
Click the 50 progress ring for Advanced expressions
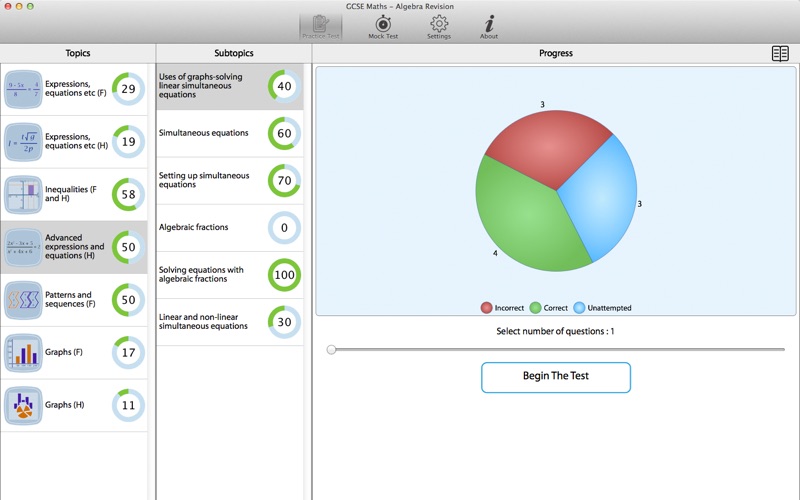point(129,247)
